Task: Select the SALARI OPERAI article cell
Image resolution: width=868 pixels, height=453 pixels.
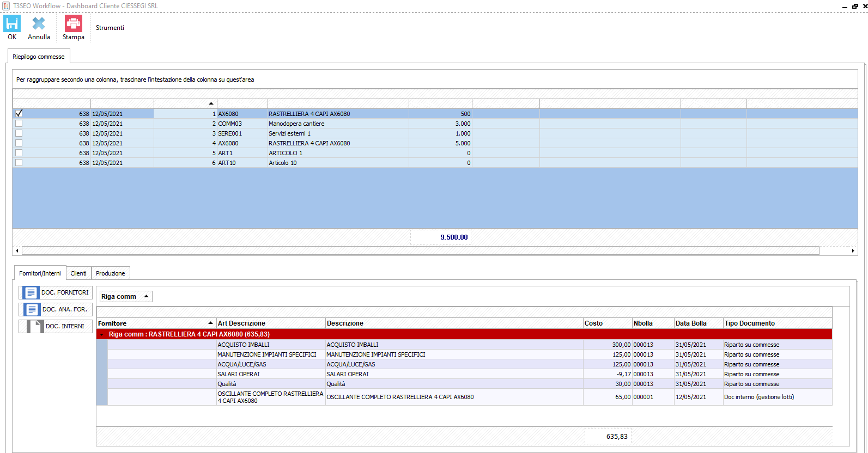Action: pos(271,374)
